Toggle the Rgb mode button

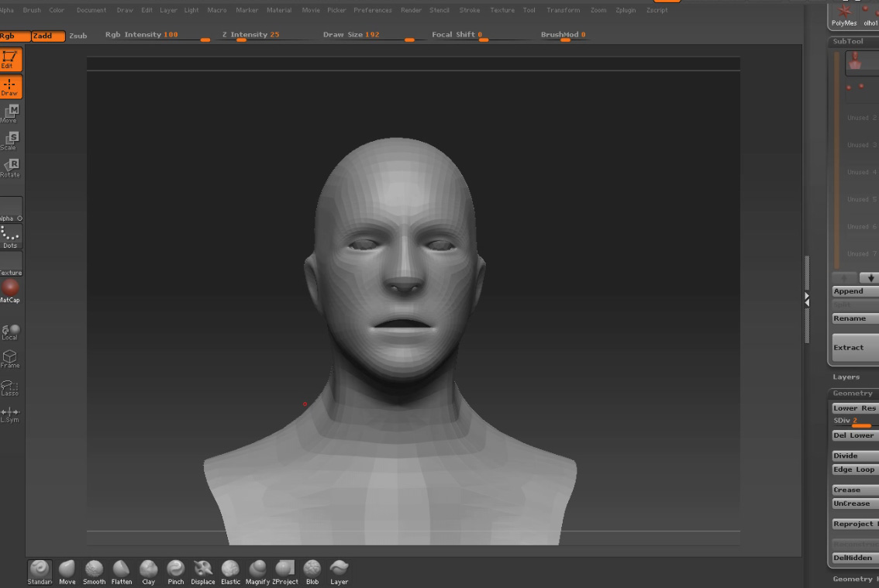(x=15, y=36)
